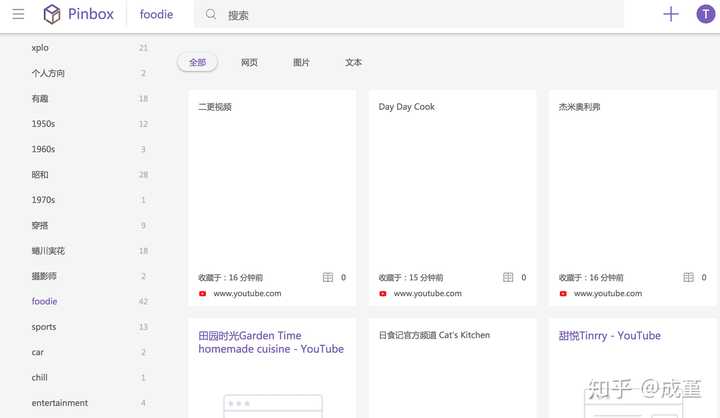This screenshot has width=720, height=418.
Task: Click the search magnifier icon
Action: point(211,14)
